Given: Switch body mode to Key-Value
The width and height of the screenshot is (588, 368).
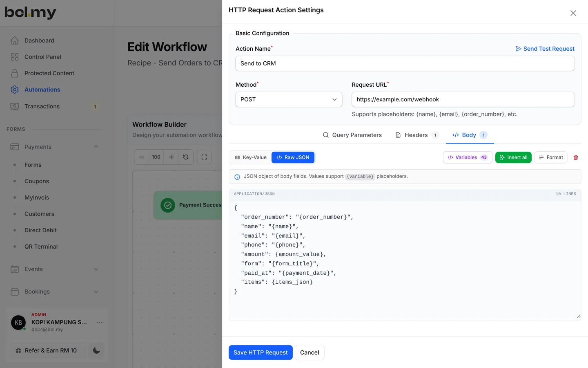Looking at the screenshot, I should (251, 157).
